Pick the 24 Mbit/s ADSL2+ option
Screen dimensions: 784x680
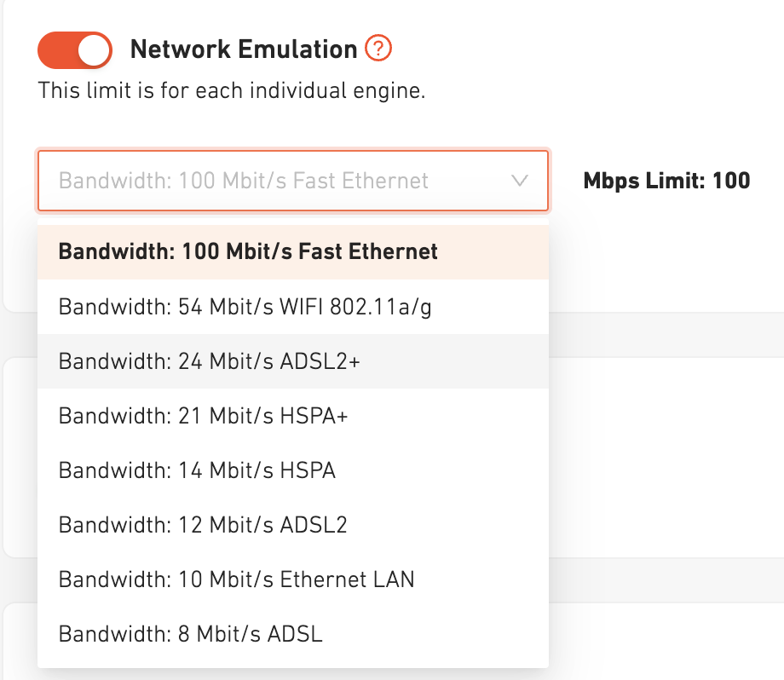tap(209, 361)
